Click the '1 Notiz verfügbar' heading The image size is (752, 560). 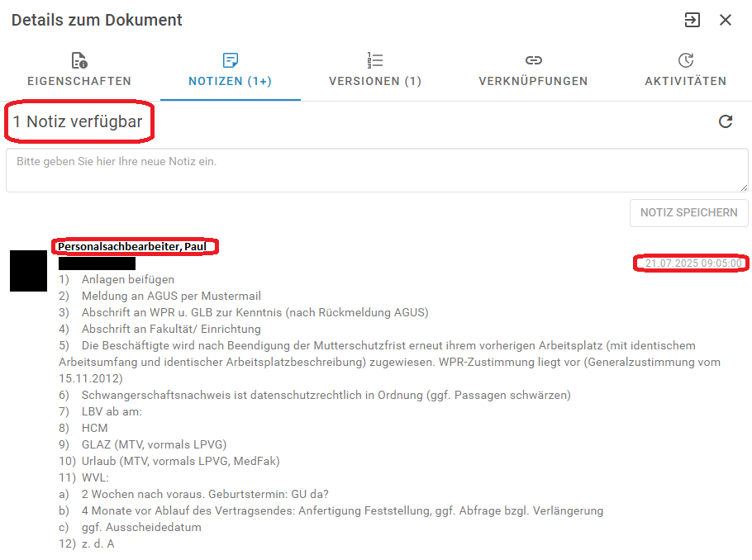coord(78,122)
